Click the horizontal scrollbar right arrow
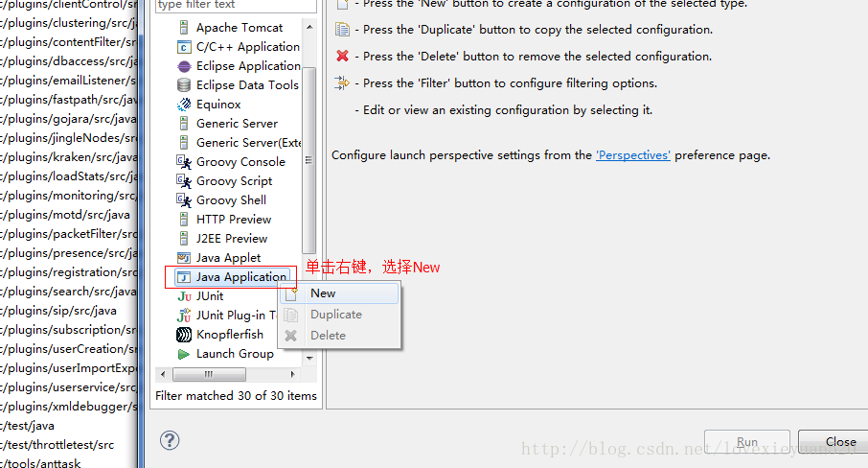 pyautogui.click(x=293, y=374)
